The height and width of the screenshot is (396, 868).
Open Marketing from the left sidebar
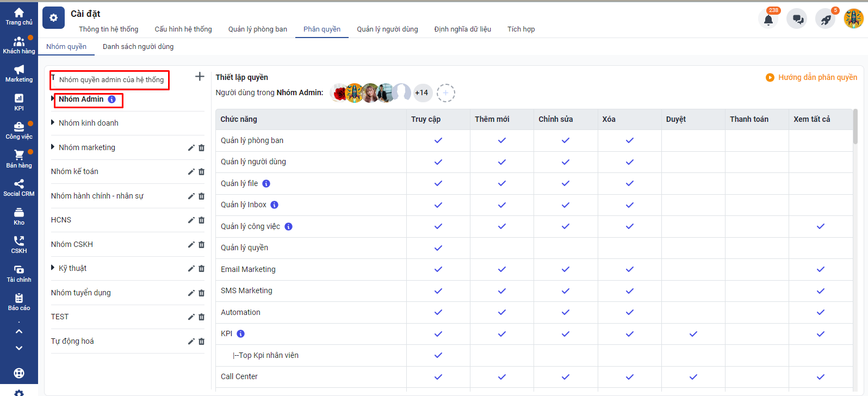click(x=19, y=73)
